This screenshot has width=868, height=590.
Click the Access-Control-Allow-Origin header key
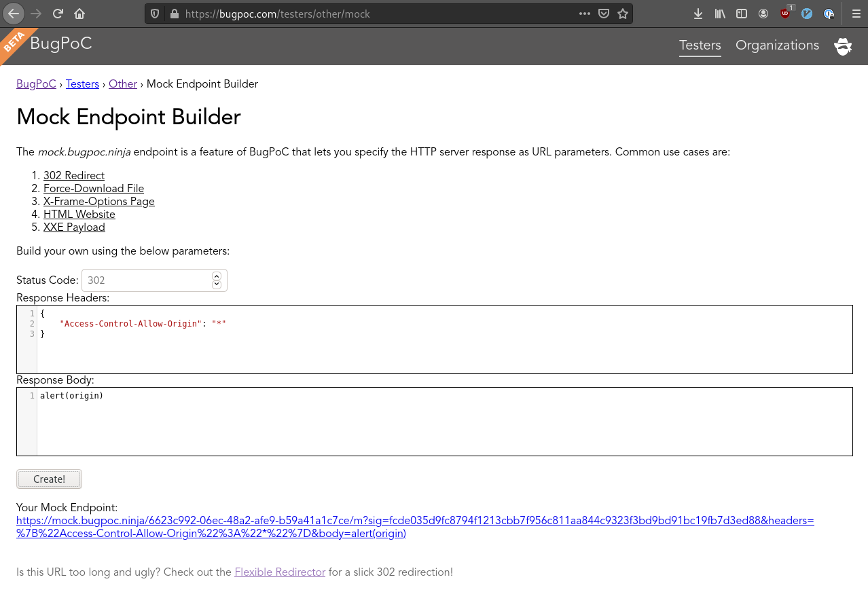(x=131, y=324)
